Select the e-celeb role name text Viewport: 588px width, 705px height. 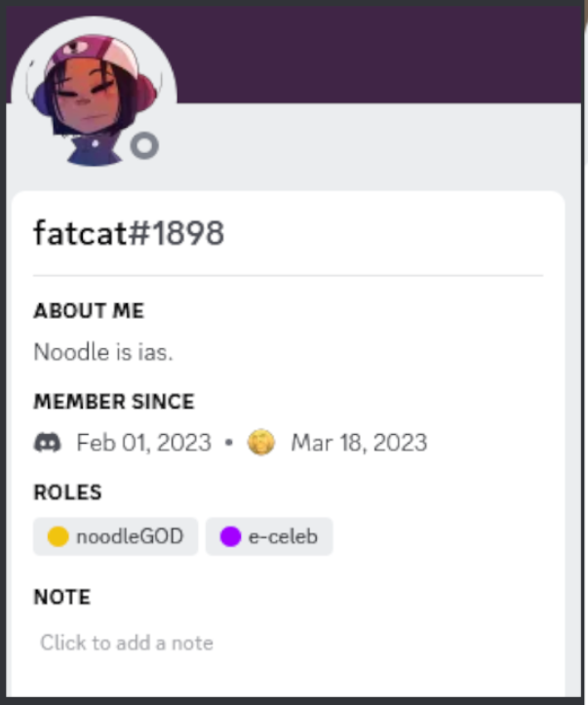pyautogui.click(x=283, y=536)
